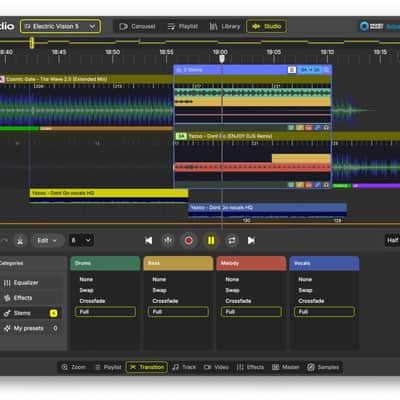Choose Crossfade for the Drums stem
The height and width of the screenshot is (400, 400).
tap(92, 301)
